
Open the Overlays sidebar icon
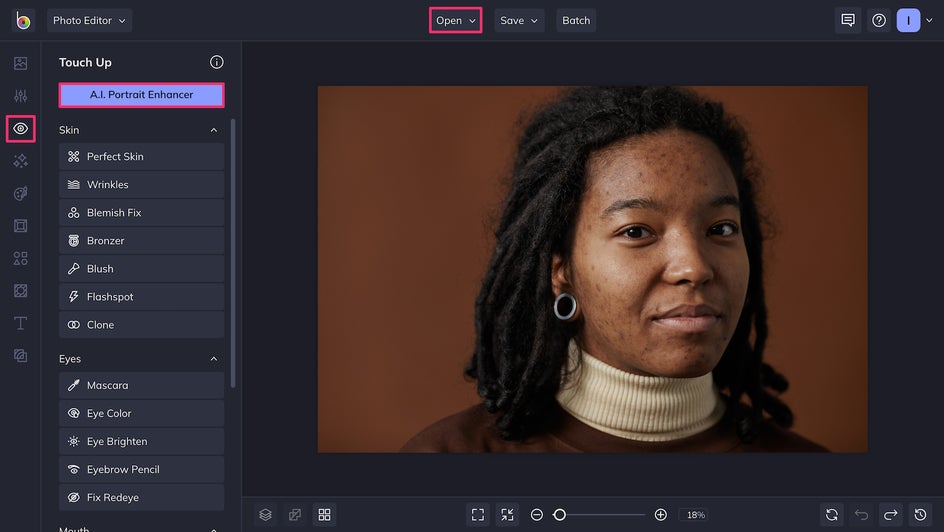(x=20, y=291)
